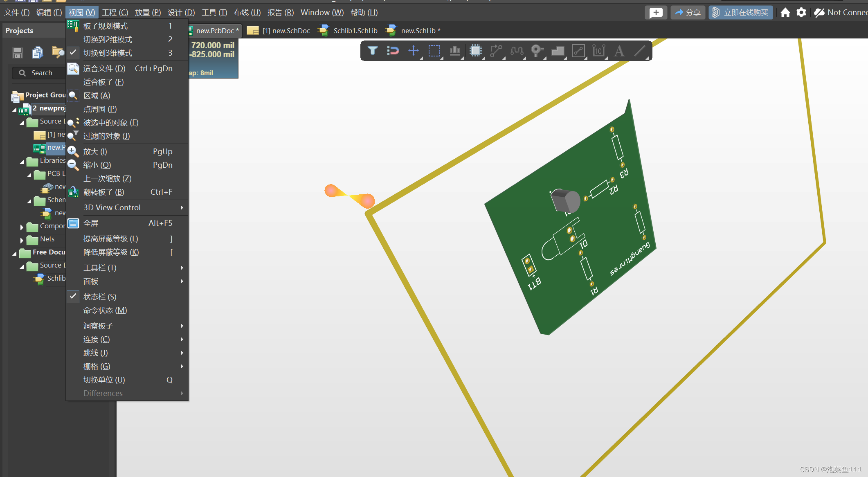
Task: Open the Place Component tool
Action: (476, 51)
